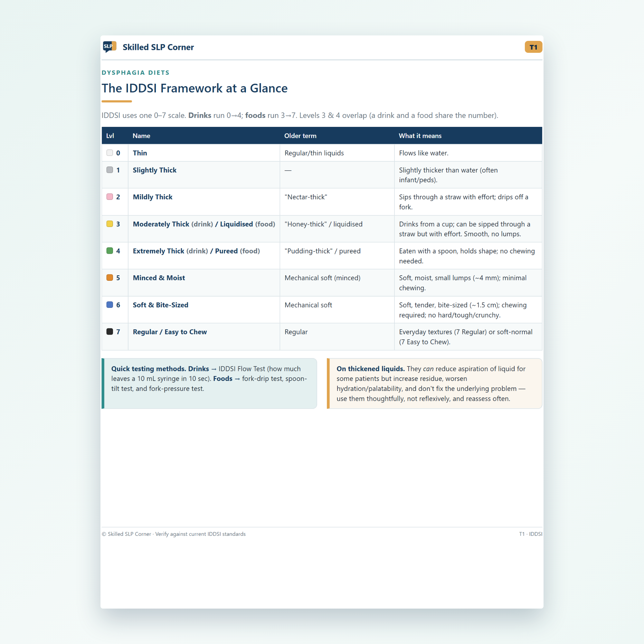Click Soft, tender, bite-sized description
Screen dimensions: 644x644
click(463, 310)
